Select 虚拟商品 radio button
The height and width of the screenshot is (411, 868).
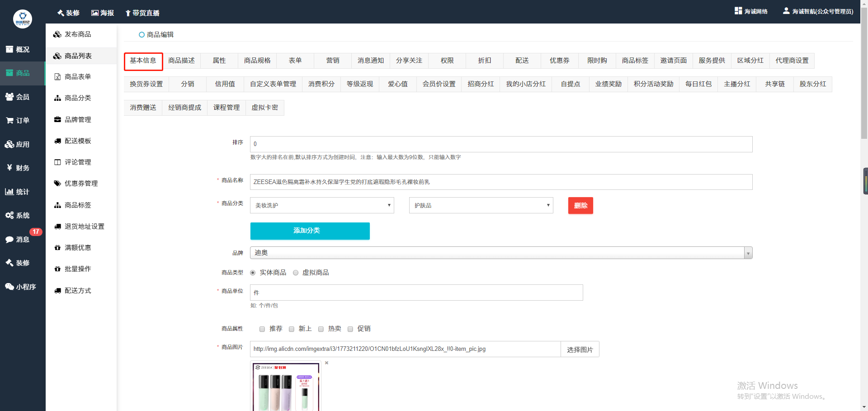(x=296, y=273)
